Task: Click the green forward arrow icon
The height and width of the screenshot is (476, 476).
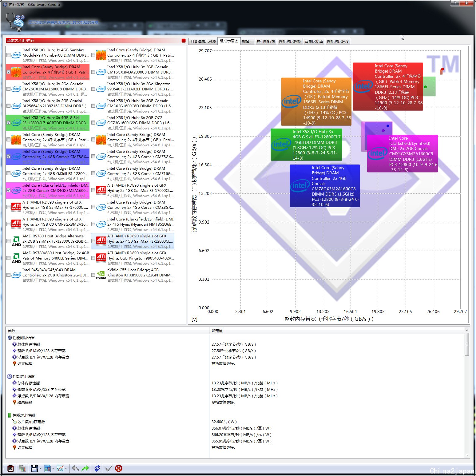Action: tap(85, 468)
